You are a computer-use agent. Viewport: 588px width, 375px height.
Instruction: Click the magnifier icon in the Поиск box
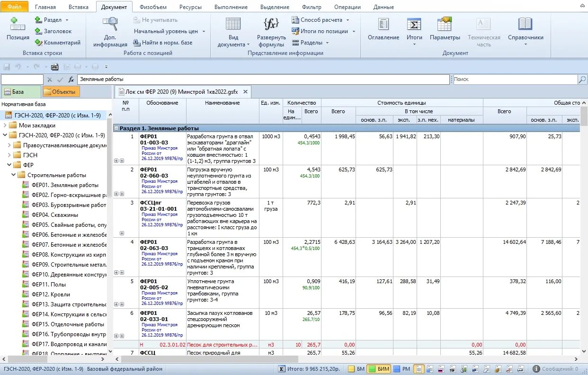pos(582,80)
